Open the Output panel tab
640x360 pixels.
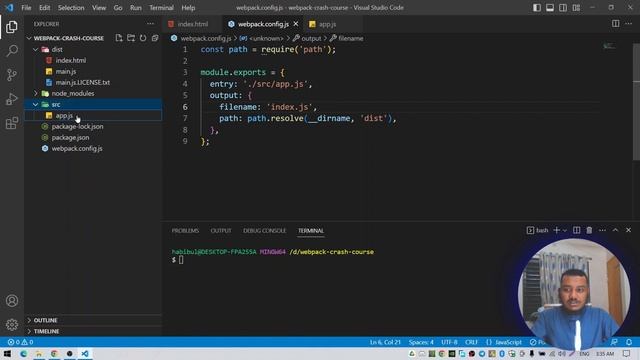click(221, 231)
